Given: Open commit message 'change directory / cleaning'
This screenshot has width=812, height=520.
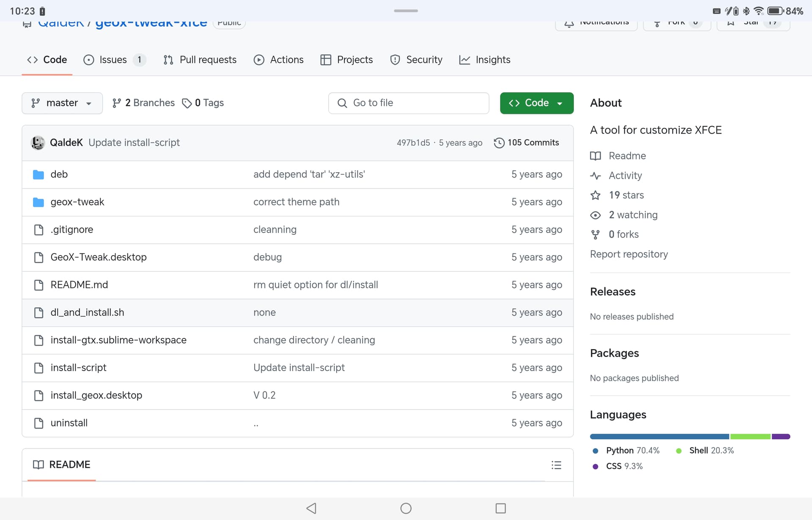Looking at the screenshot, I should coord(314,340).
